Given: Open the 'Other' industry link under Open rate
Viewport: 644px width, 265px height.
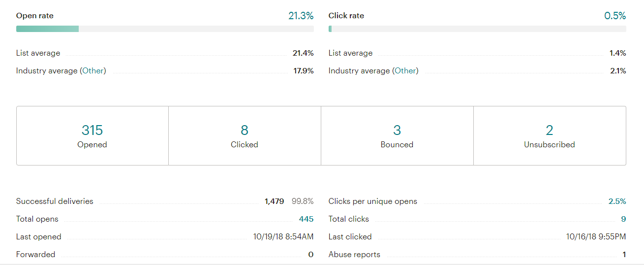Looking at the screenshot, I should pyautogui.click(x=93, y=71).
